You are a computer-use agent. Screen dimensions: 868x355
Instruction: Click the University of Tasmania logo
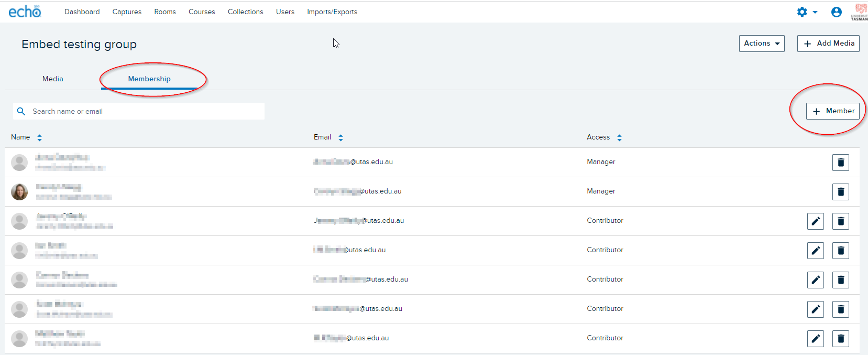pyautogui.click(x=860, y=12)
